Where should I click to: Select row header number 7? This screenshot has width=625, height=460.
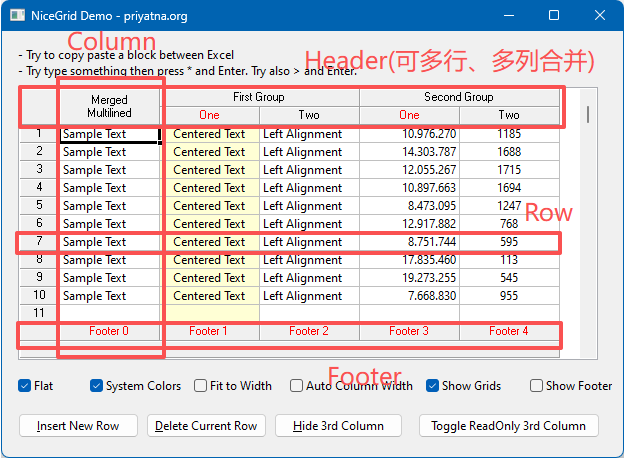click(x=39, y=241)
